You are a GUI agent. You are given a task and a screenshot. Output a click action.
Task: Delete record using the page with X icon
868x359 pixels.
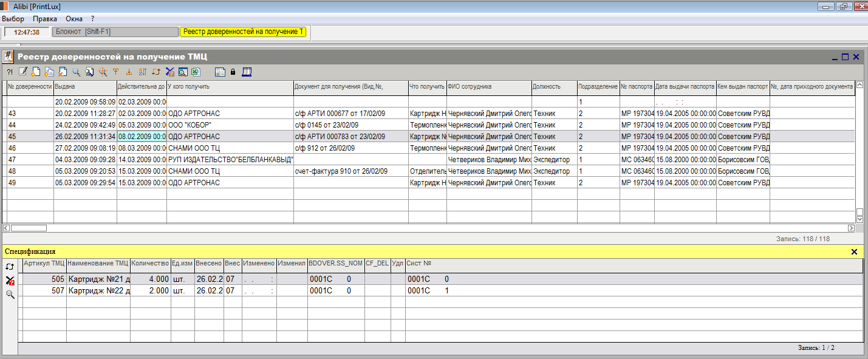[x=62, y=72]
